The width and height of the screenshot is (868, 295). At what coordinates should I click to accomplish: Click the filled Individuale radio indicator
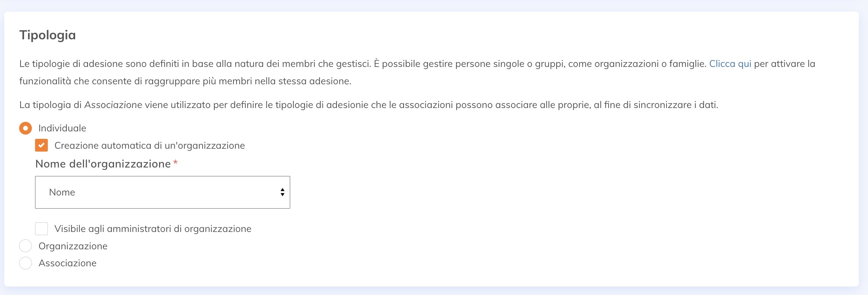25,128
